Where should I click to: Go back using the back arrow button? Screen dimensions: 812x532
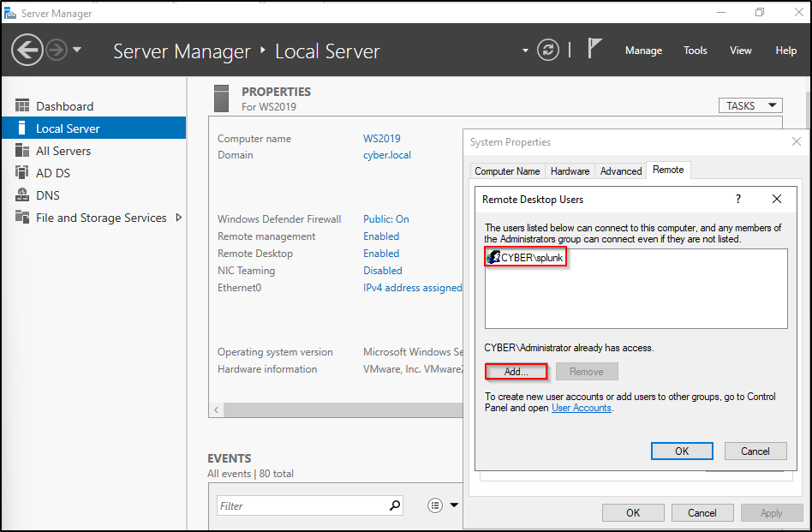click(27, 51)
